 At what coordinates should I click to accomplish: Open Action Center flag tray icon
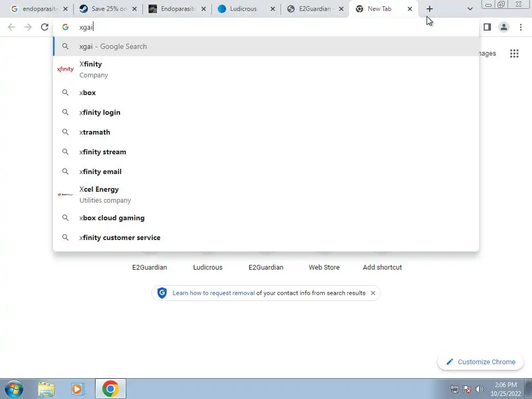[x=467, y=389]
